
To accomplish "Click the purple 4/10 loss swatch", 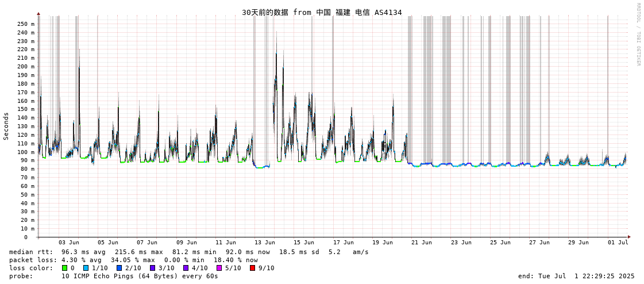I will pos(186,268).
